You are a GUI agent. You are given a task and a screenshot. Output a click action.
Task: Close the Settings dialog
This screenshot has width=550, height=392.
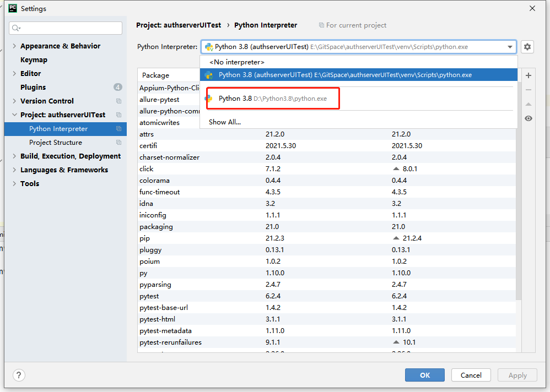[x=532, y=8]
